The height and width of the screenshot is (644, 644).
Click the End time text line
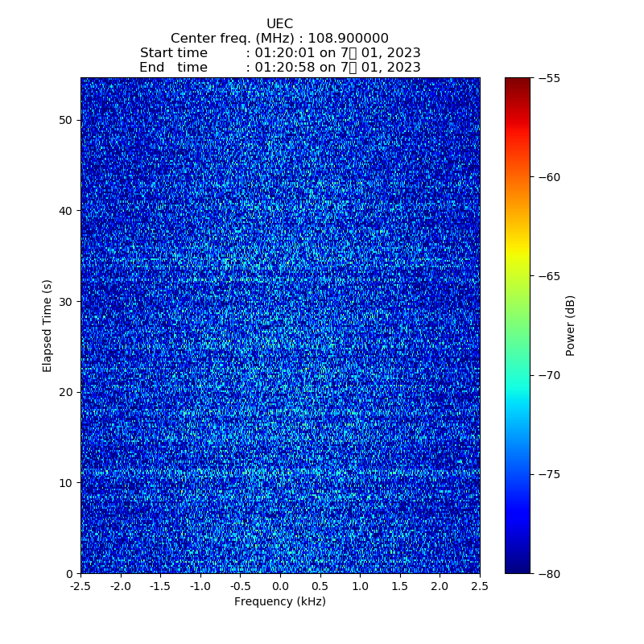tap(279, 68)
